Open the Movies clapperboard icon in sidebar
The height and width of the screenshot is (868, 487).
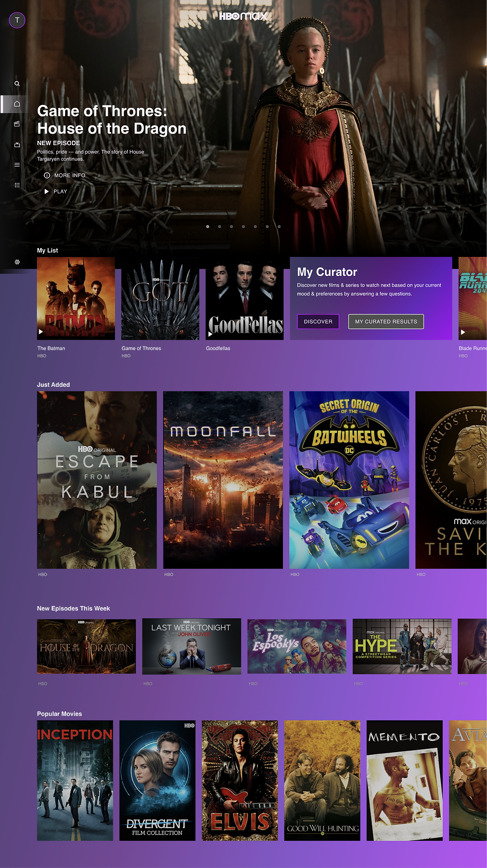tap(17, 124)
